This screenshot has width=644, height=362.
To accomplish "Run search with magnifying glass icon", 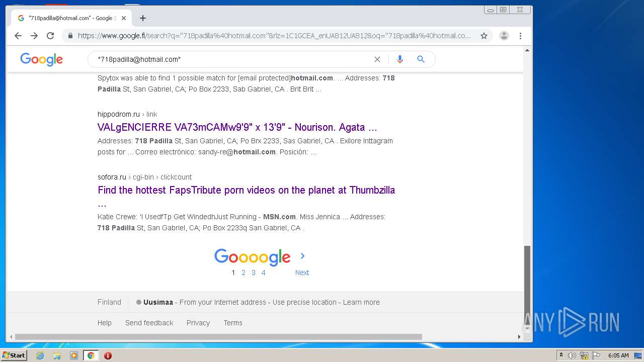I will [x=421, y=59].
